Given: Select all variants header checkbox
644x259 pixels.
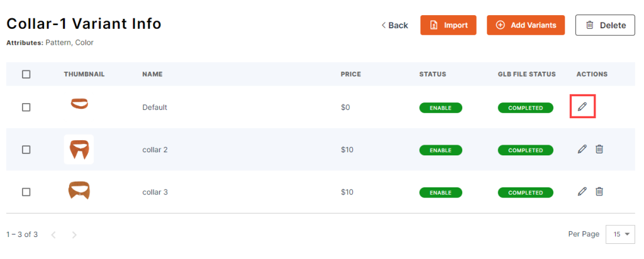Looking at the screenshot, I should (x=26, y=74).
